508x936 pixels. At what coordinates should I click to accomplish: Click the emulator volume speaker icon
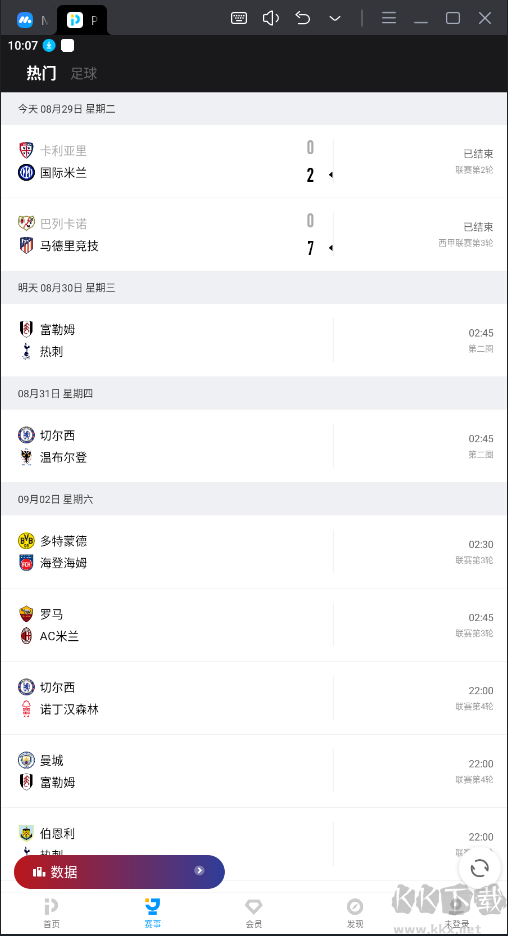(x=271, y=18)
